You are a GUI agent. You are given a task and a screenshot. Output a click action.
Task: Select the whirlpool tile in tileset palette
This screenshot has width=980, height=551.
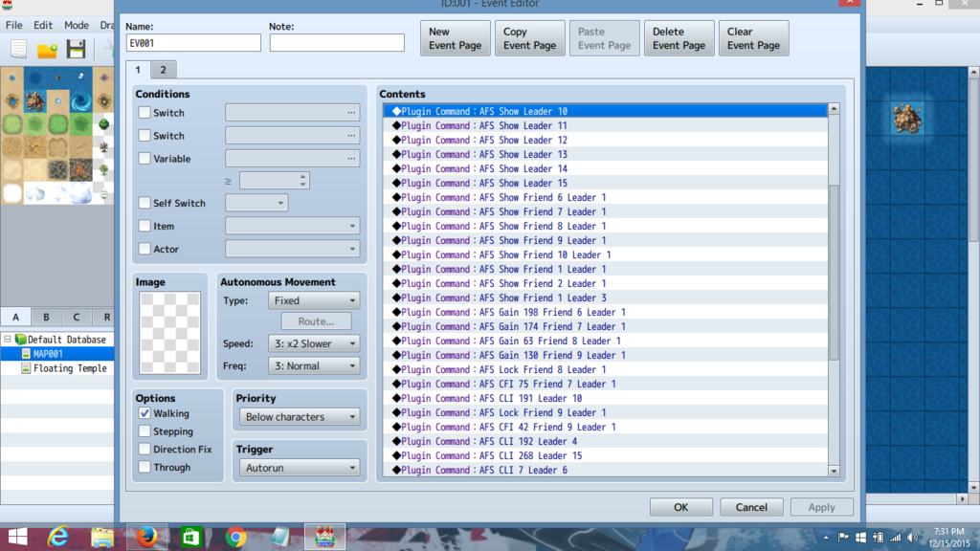pos(80,101)
